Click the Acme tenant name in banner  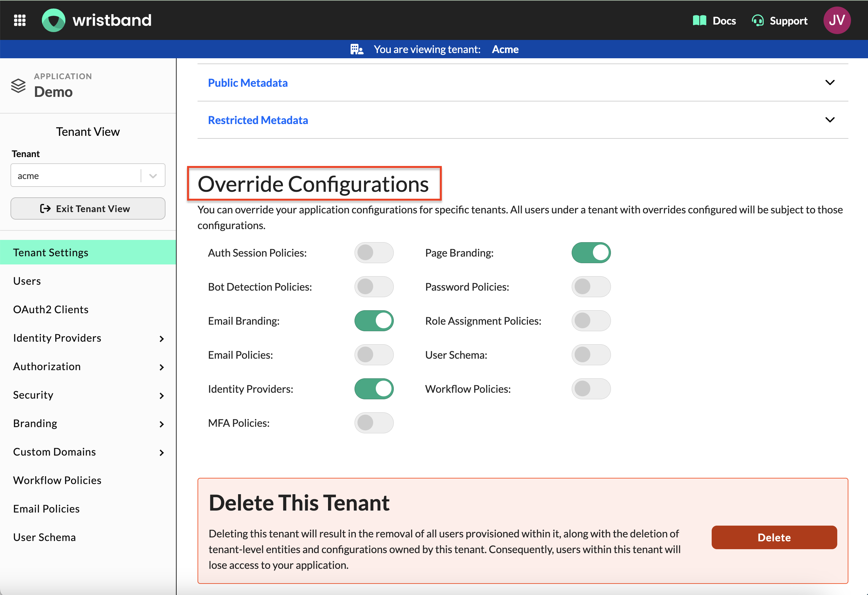tap(505, 49)
